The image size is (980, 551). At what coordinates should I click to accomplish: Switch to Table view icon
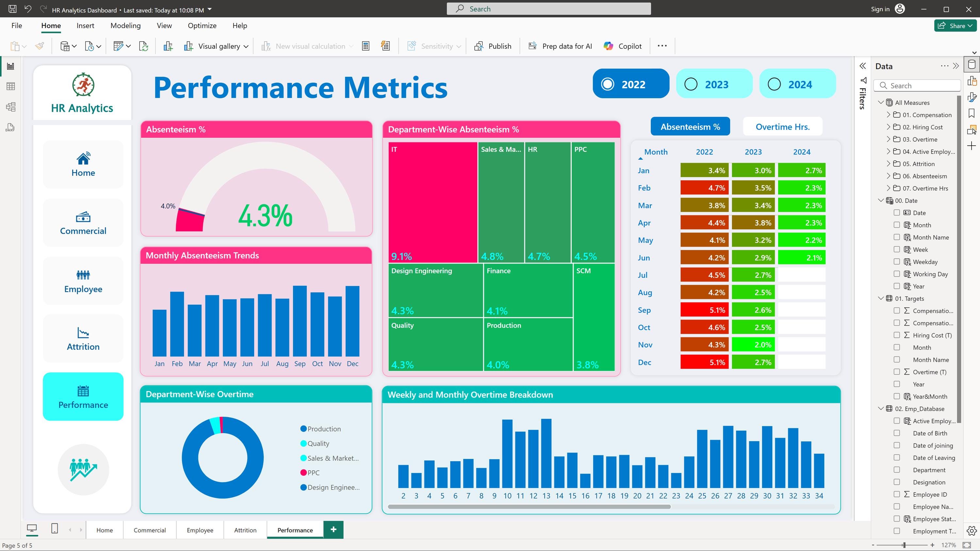click(x=11, y=86)
